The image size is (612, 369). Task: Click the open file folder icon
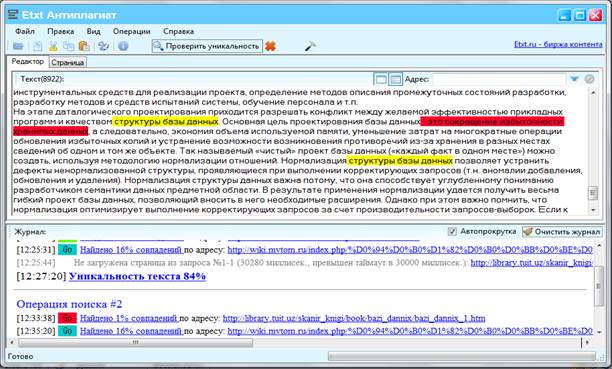[x=18, y=46]
